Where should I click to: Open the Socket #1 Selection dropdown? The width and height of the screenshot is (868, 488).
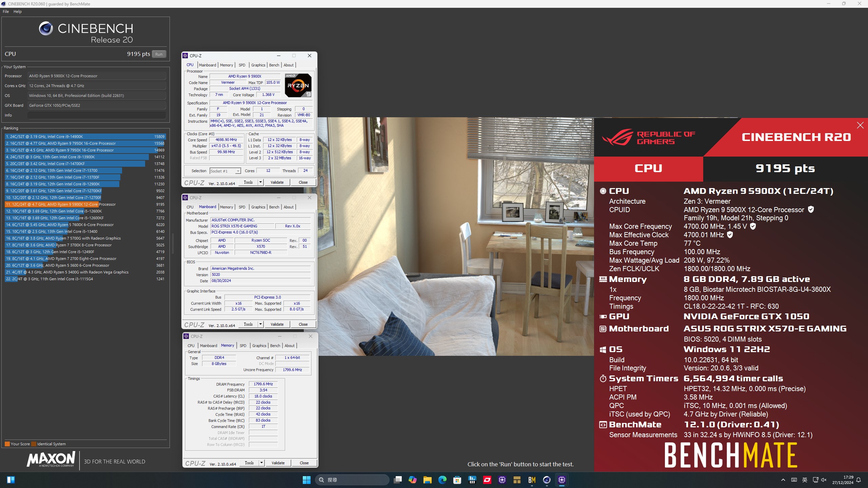point(225,171)
